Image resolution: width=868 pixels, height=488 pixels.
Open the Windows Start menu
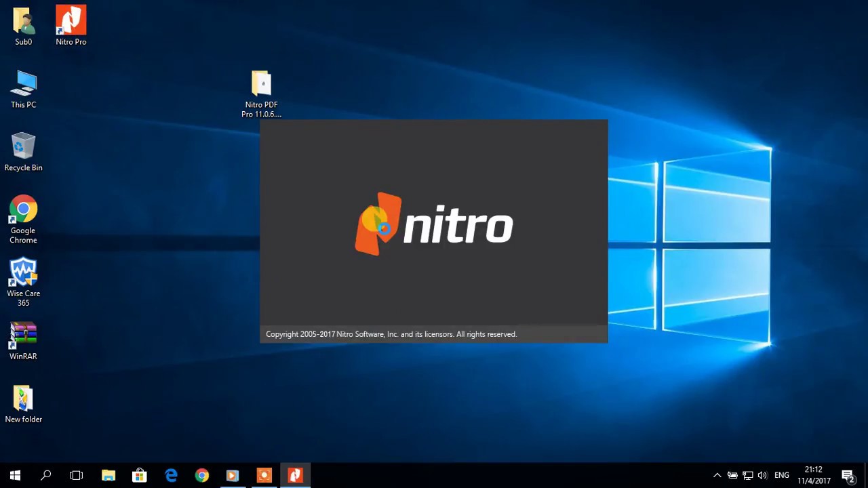tap(15, 475)
